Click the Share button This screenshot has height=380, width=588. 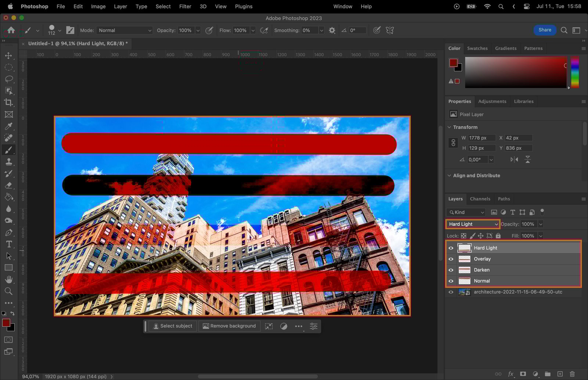545,30
